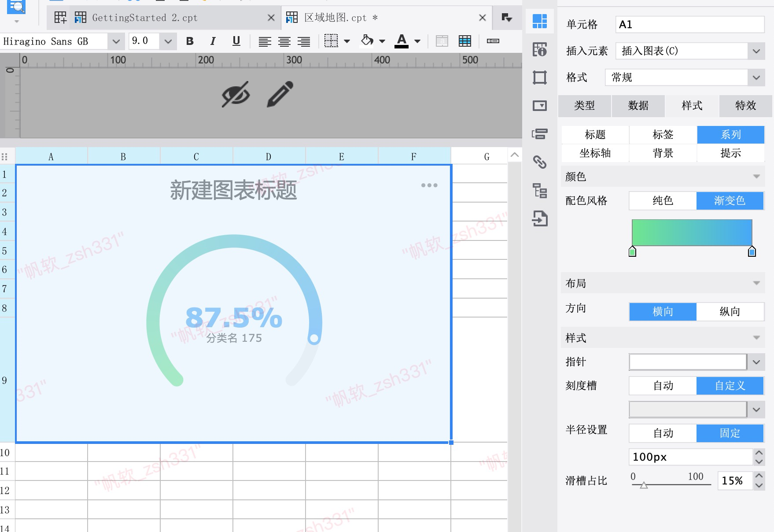774x532 pixels.
Task: Click the green gradient color stop
Action: click(632, 251)
